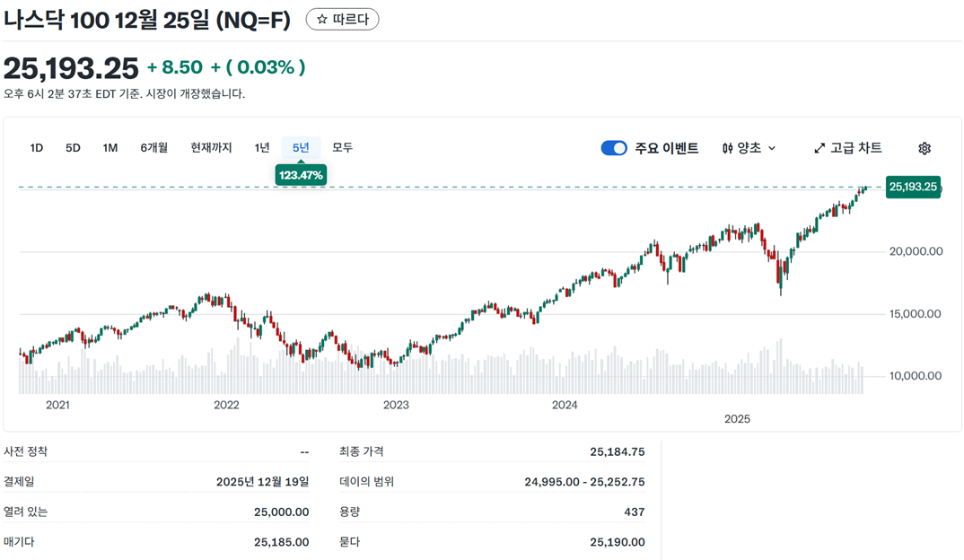Click the 123.47% performance badge

(x=301, y=175)
